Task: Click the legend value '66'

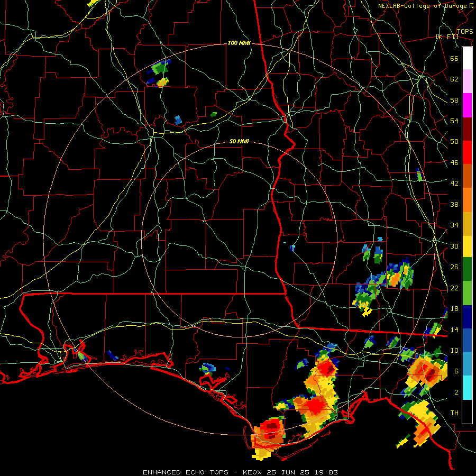Action: [x=454, y=58]
